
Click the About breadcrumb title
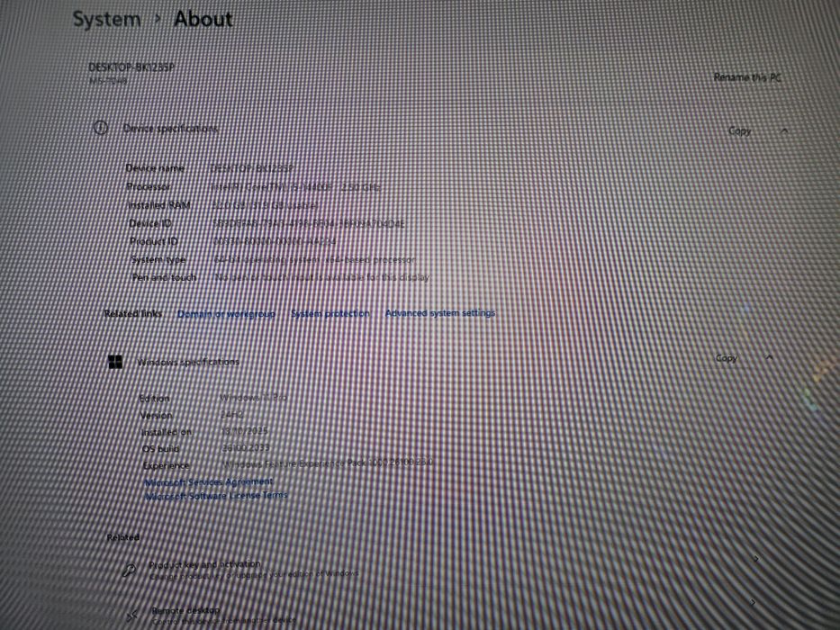(x=203, y=19)
